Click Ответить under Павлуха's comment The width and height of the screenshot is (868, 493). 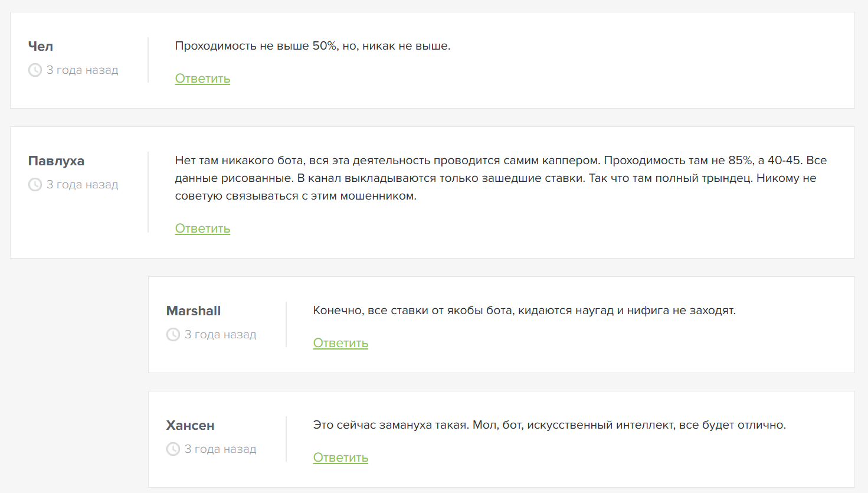click(x=202, y=228)
